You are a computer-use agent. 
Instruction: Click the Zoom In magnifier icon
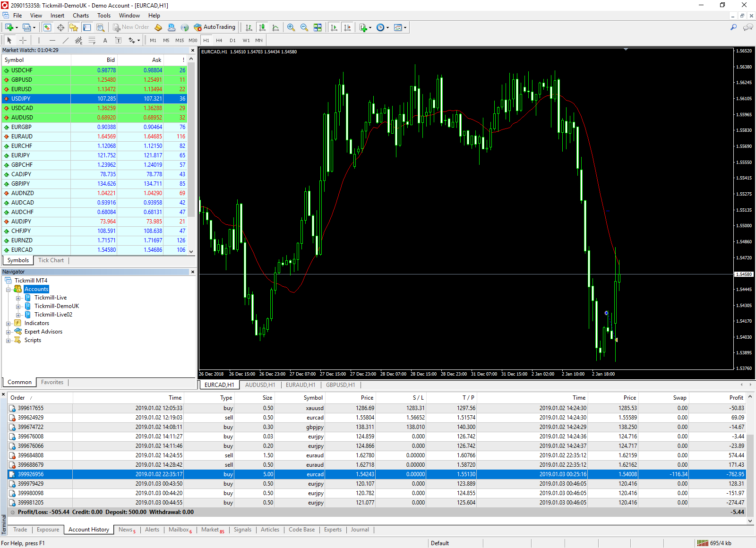(291, 27)
